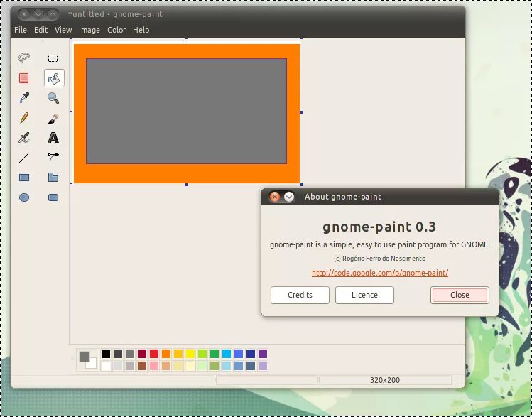The image size is (532, 417).
Task: Pick the color picker eyedropper tool
Action: [24, 98]
